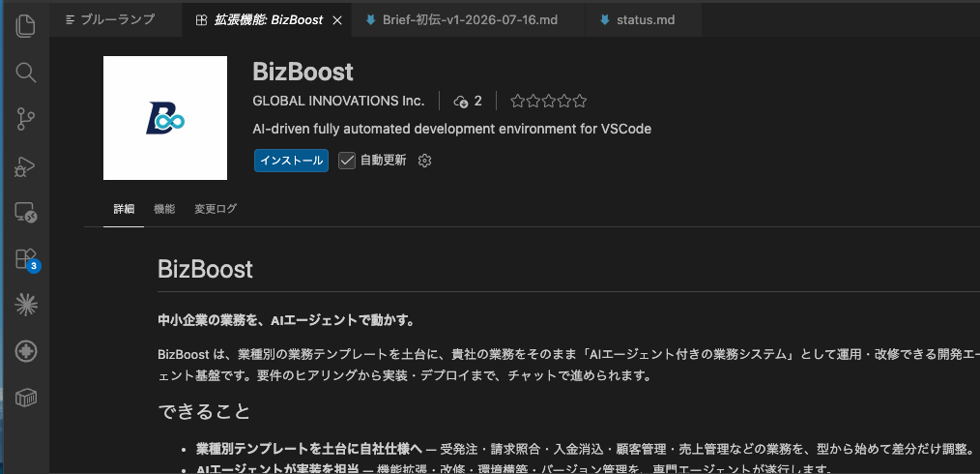Open the Run and Debug view

(26, 166)
